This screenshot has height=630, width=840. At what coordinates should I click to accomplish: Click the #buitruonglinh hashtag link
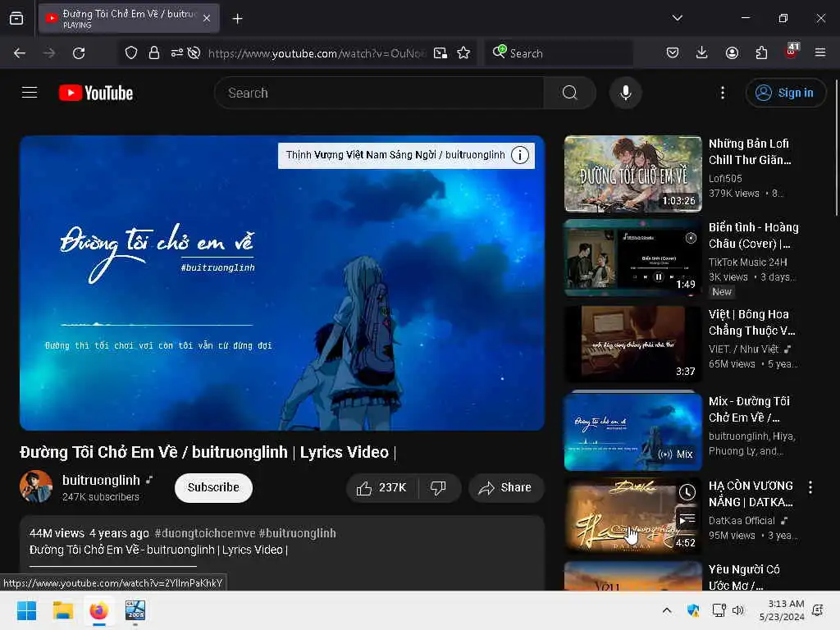pos(297,533)
